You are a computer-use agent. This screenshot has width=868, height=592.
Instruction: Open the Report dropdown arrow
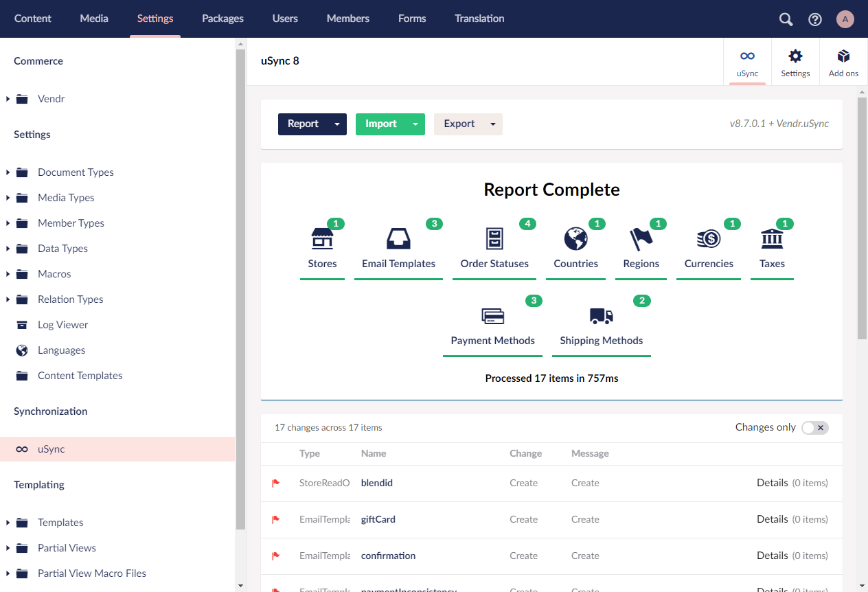[x=337, y=124]
